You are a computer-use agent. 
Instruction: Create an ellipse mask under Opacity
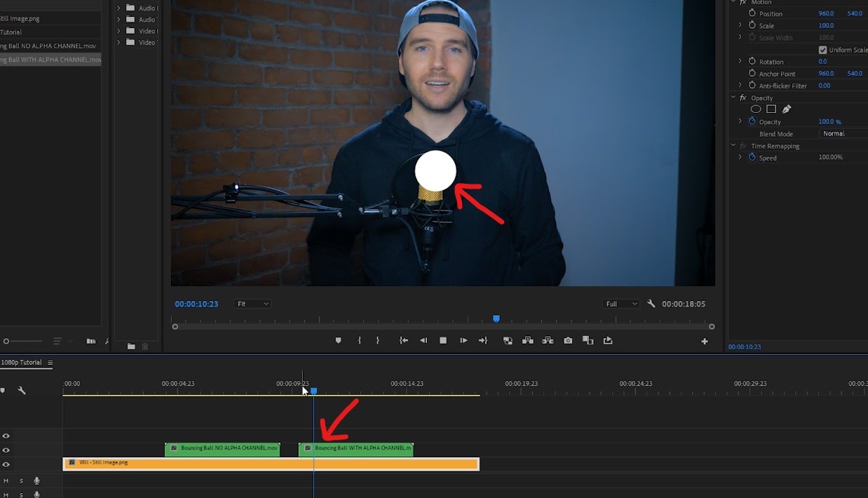756,109
